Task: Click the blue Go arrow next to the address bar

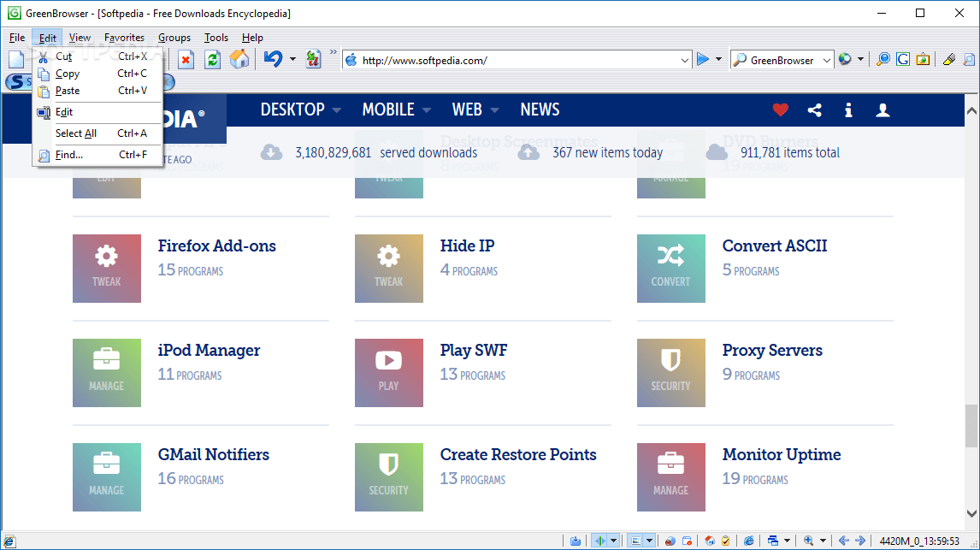Action: [x=703, y=59]
